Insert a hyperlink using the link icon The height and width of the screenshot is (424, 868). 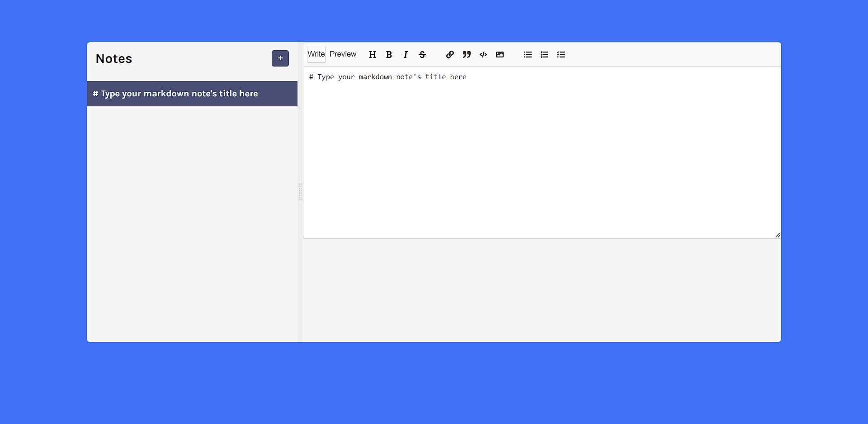(x=450, y=54)
